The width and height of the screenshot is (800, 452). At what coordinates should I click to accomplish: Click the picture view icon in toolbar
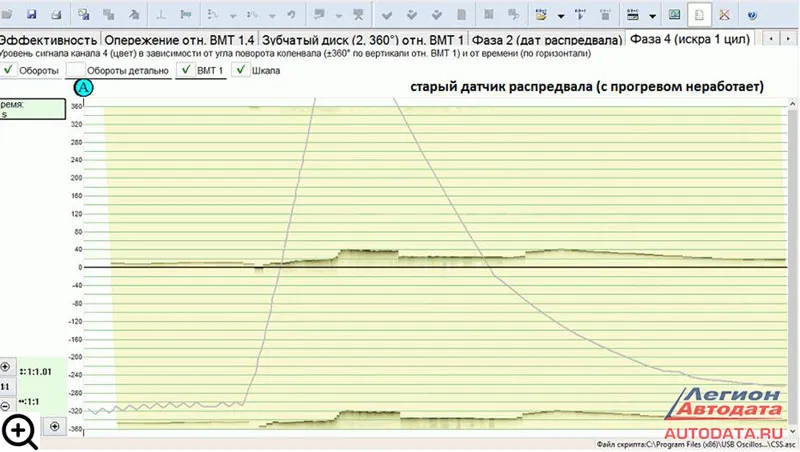(675, 14)
